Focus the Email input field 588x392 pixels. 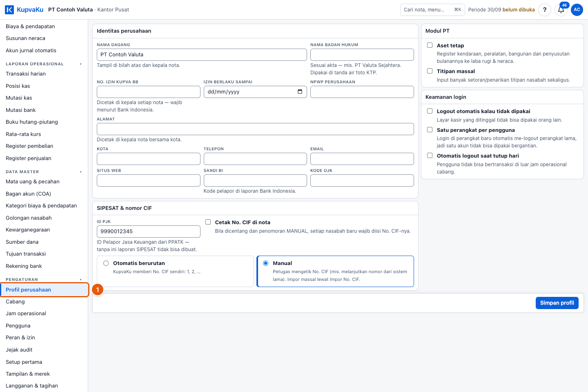pos(362,159)
